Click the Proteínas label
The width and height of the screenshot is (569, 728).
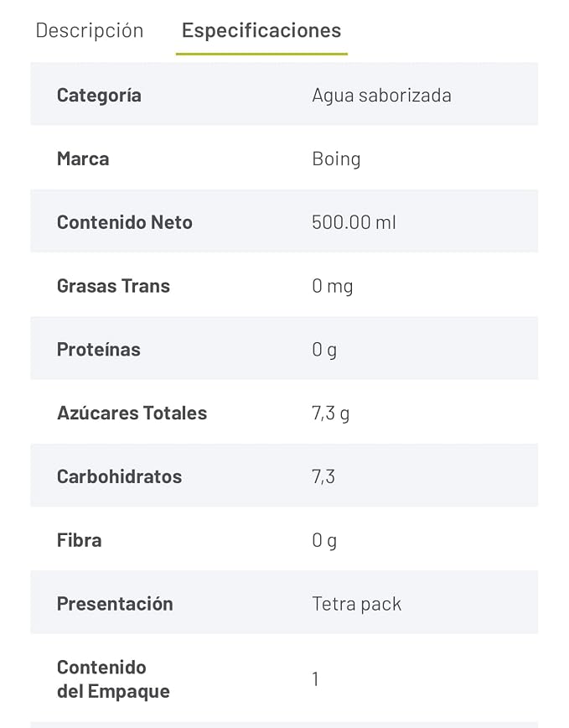click(99, 350)
